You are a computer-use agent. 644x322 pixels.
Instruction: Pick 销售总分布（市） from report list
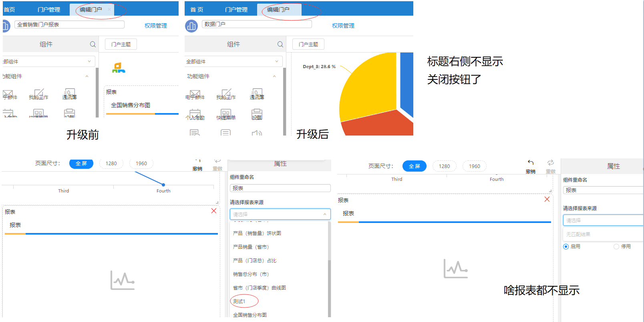tap(251, 274)
